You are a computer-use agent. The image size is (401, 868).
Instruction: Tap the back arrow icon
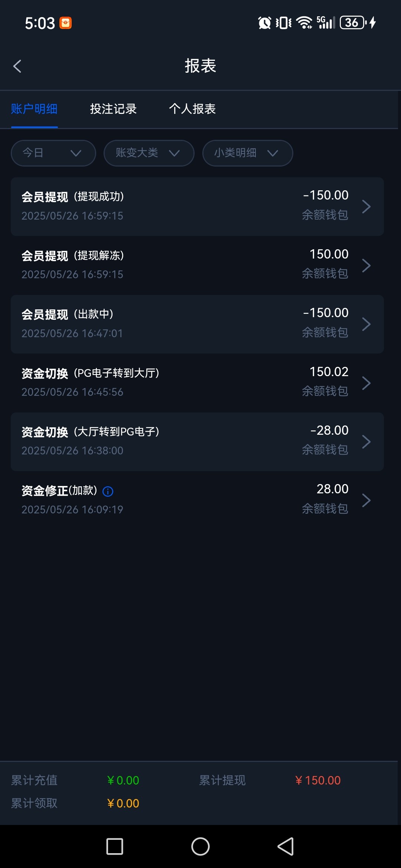(17, 66)
